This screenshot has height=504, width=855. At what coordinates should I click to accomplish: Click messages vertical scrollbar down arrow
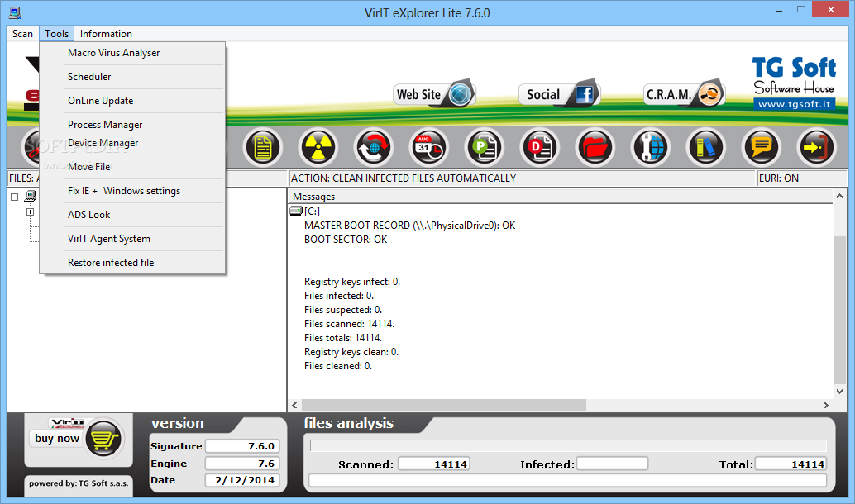(840, 391)
